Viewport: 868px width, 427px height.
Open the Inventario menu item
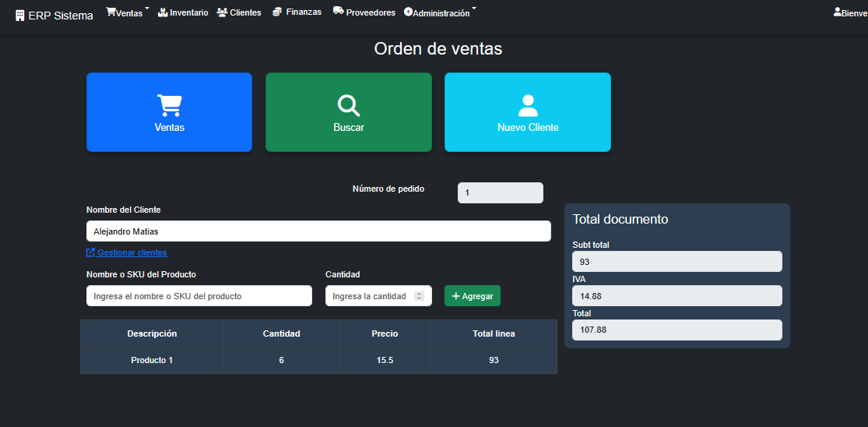coord(183,12)
